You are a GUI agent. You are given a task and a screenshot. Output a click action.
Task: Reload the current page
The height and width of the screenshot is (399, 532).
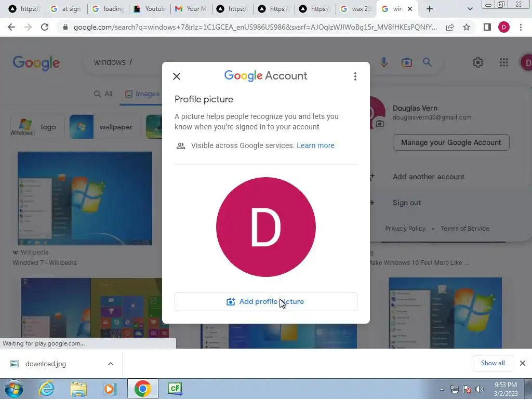(45, 27)
